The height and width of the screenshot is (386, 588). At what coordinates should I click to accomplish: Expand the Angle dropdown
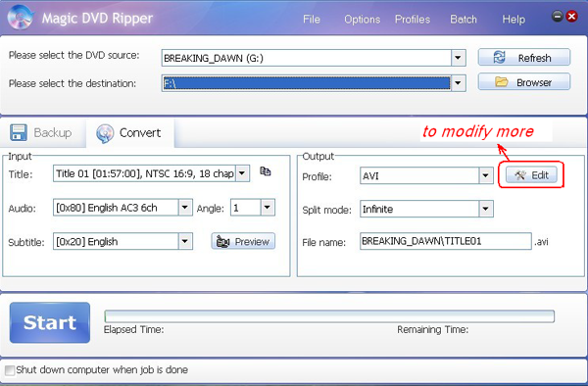coord(268,208)
